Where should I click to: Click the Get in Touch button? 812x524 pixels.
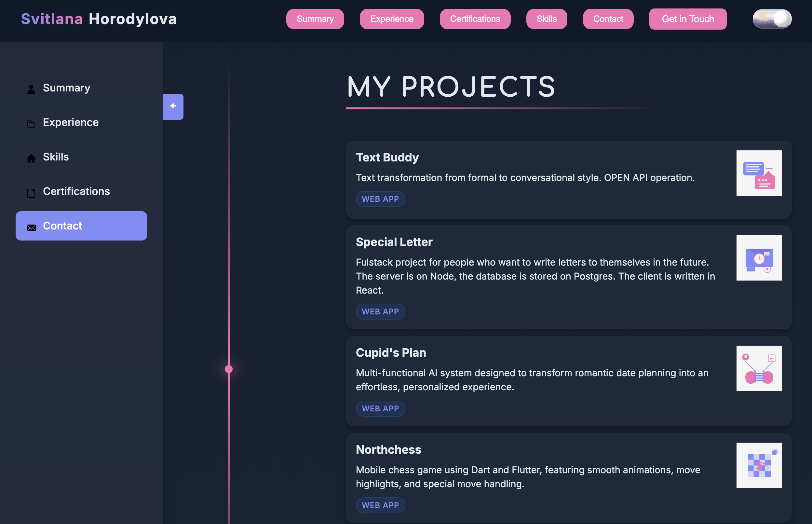[687, 19]
